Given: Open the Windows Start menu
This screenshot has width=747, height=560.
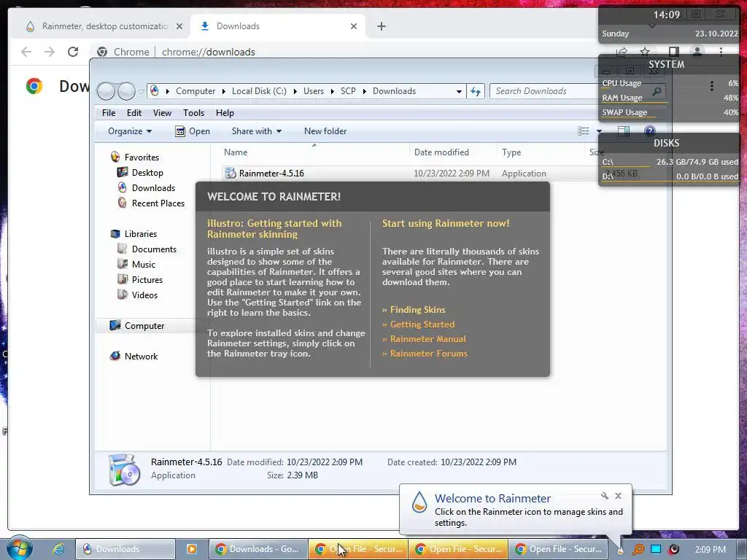Looking at the screenshot, I should (19, 548).
